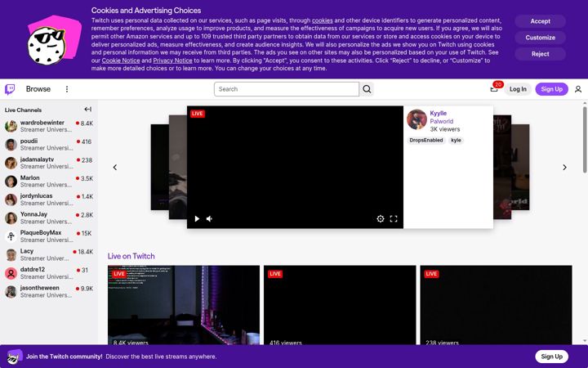
Task: Click the LIVE badge on featured player
Action: 198,114
